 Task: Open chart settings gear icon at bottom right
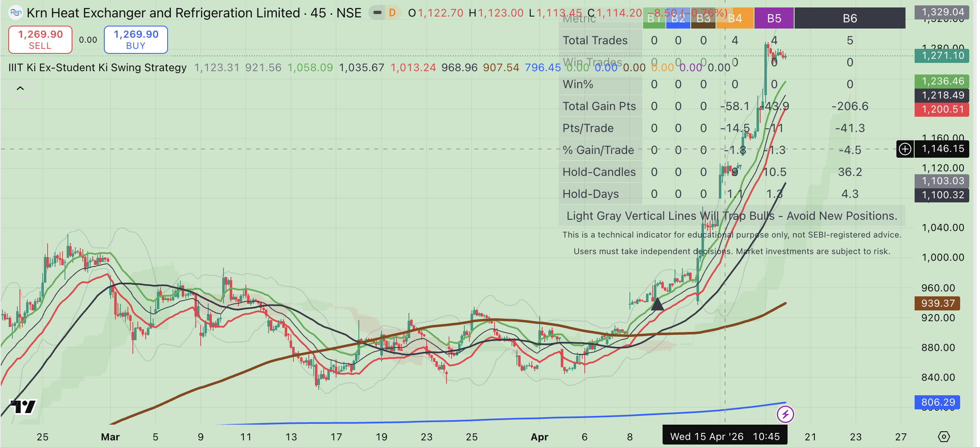point(944,437)
